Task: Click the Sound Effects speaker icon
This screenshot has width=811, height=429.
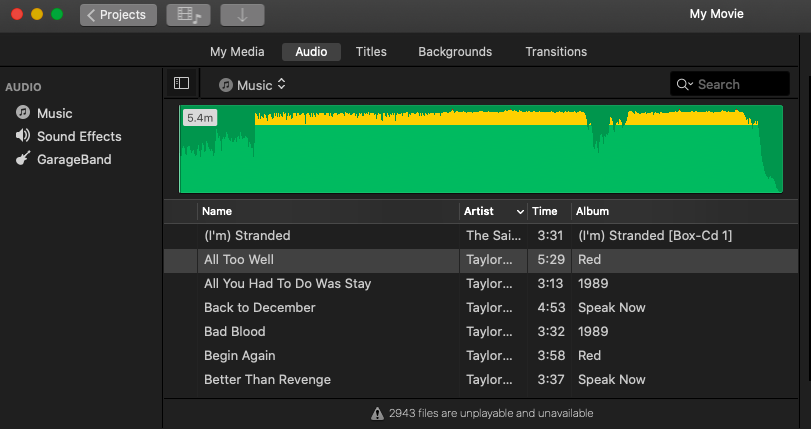Action: click(23, 136)
